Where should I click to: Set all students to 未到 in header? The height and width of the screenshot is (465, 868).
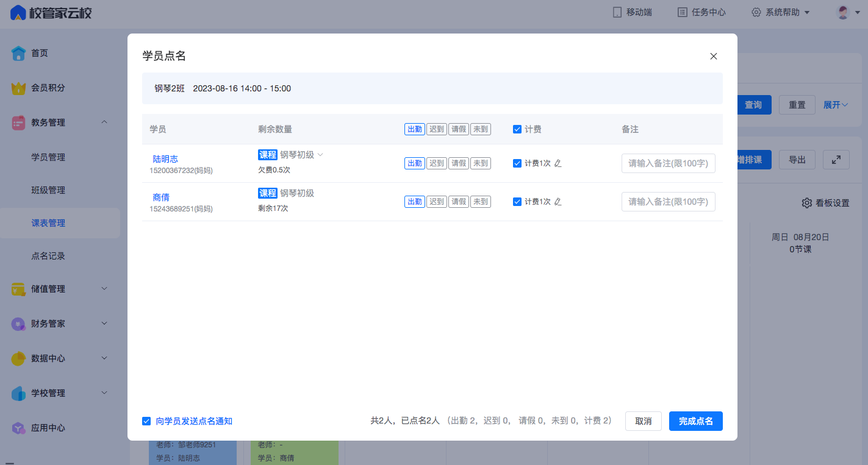point(481,129)
